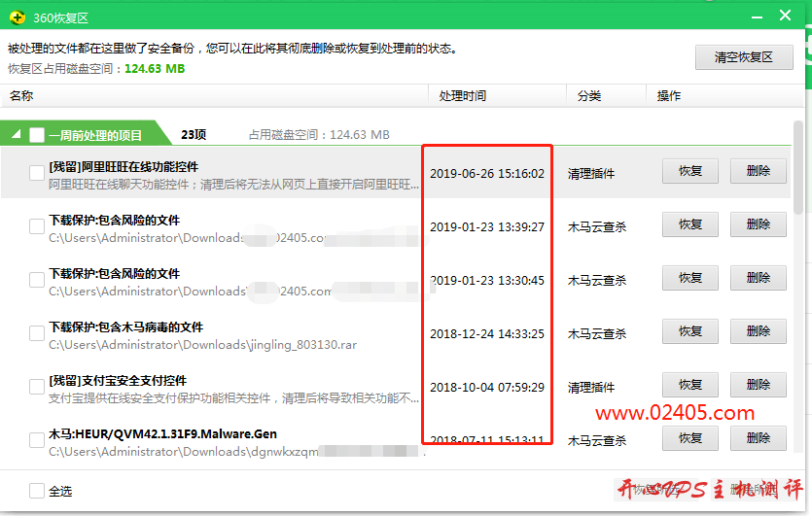The image size is (812, 516).
Task: Restore the 阿里旺旺在线功能控件 item
Action: (x=690, y=172)
